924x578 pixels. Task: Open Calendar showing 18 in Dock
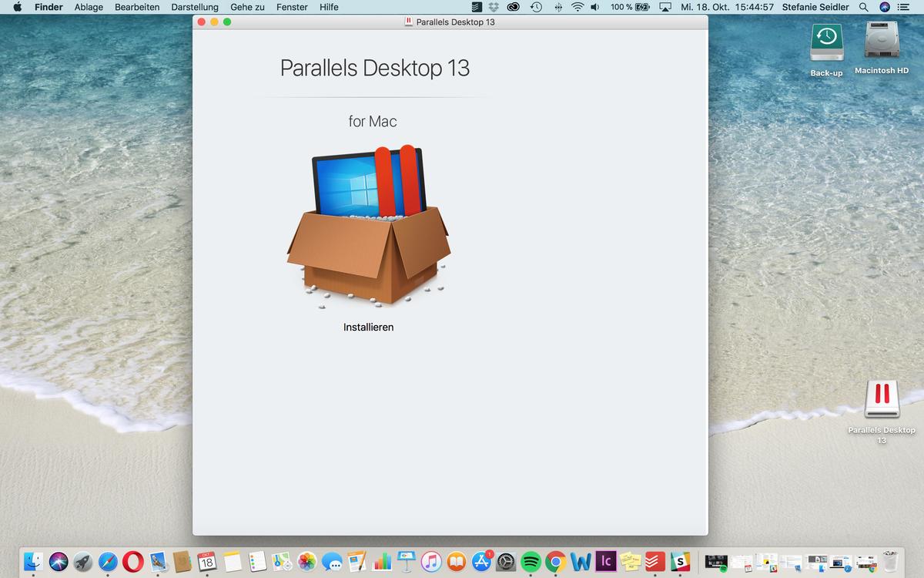(x=206, y=562)
